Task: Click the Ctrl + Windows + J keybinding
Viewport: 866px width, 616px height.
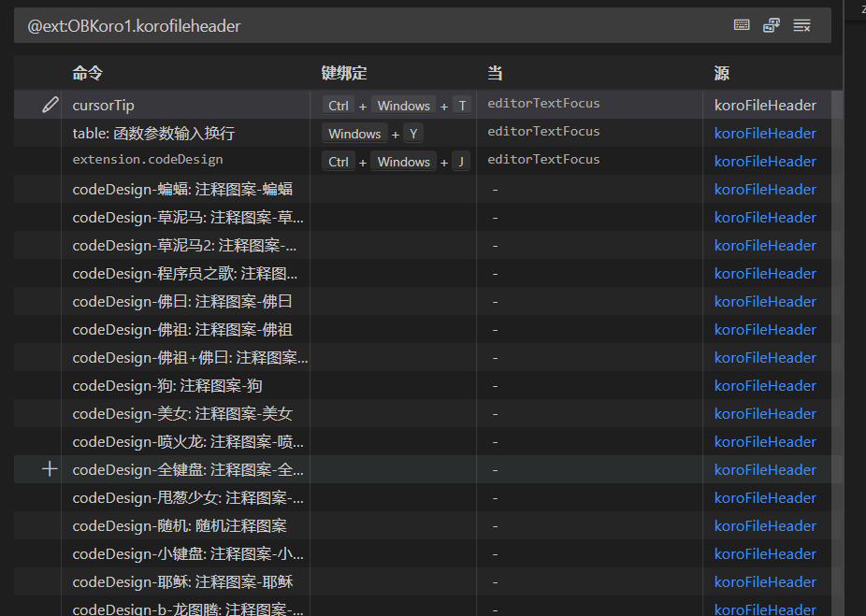Action: pos(396,161)
